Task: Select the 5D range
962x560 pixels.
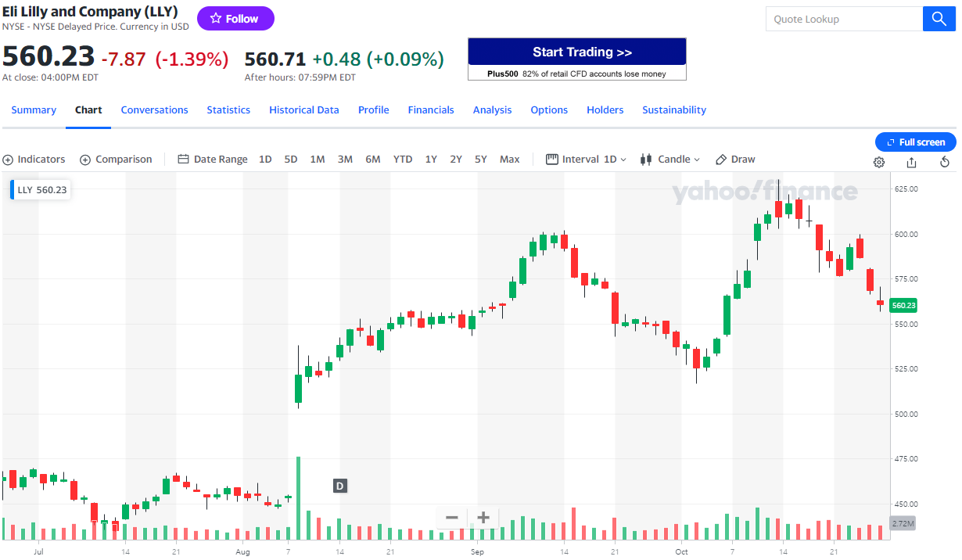Action: (x=291, y=159)
